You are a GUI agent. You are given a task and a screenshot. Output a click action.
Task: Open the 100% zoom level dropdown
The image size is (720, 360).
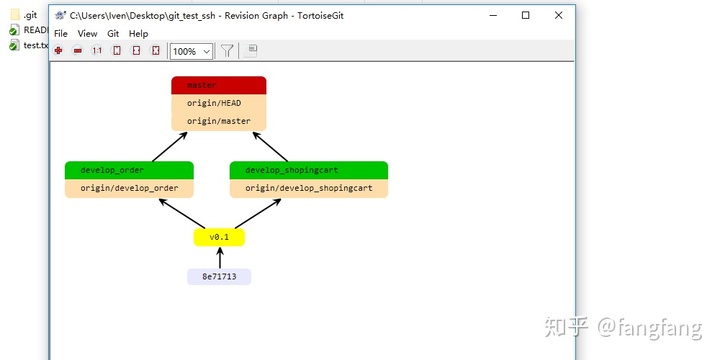[x=191, y=51]
